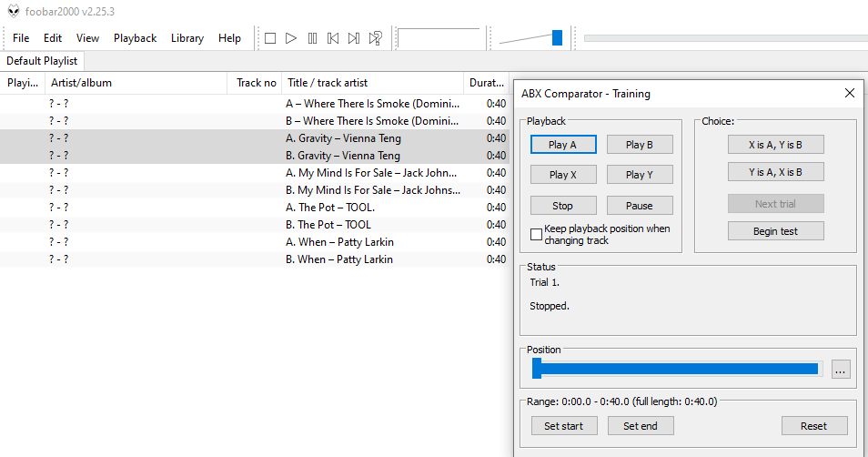The width and height of the screenshot is (868, 457).
Task: Click the Play A button
Action: (563, 145)
